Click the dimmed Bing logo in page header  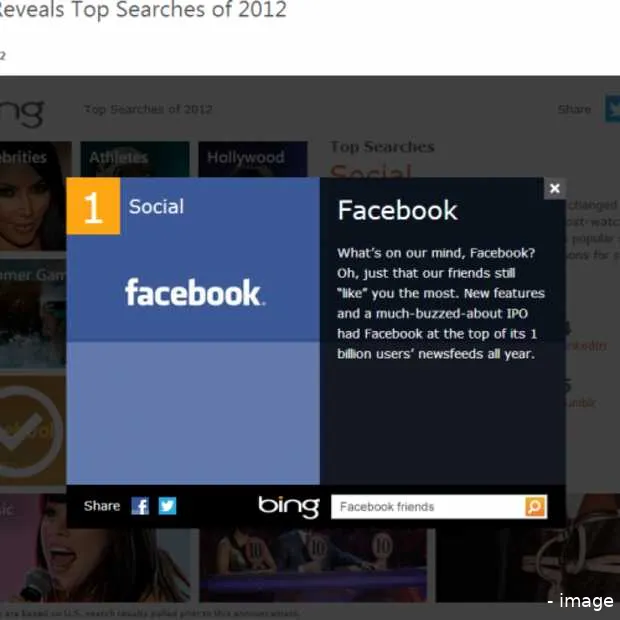(x=22, y=113)
